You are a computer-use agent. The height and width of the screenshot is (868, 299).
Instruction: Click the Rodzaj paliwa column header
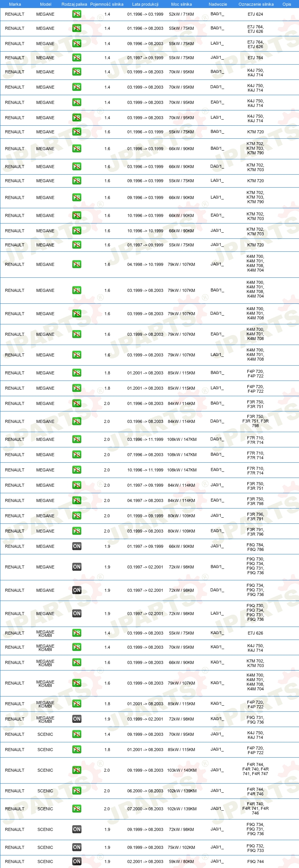(x=74, y=4)
